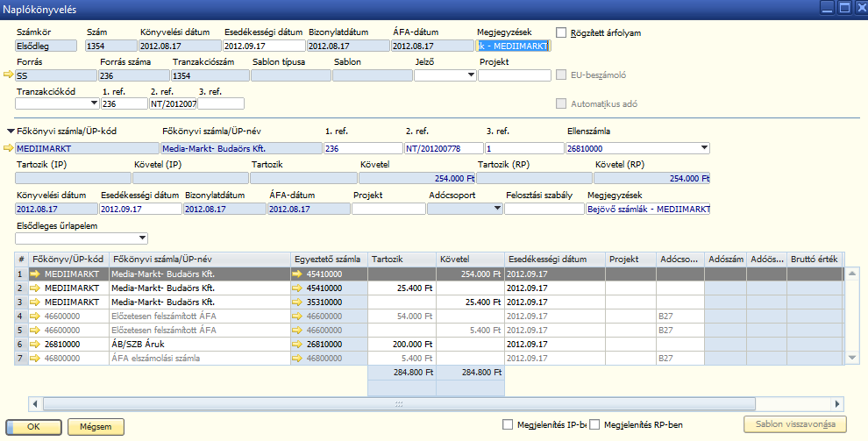
Task: Click link arrow beside 46800000 in row 7 code
Action: click(x=36, y=358)
